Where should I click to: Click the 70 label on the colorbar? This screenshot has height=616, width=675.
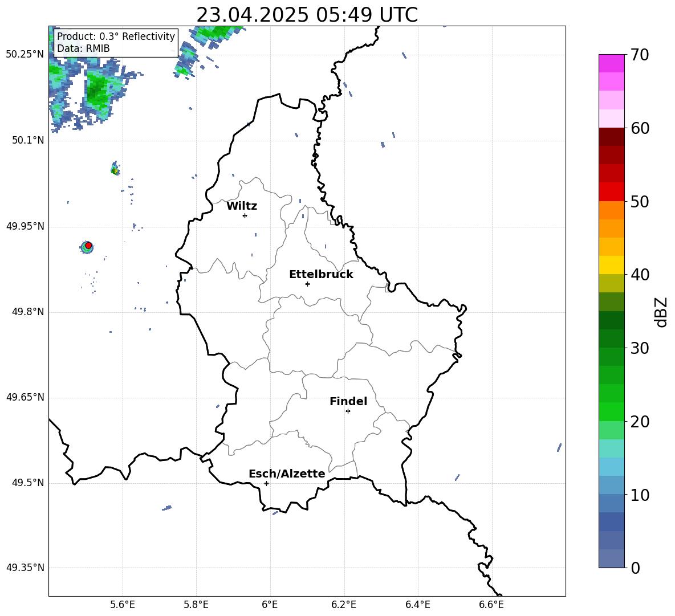(639, 55)
